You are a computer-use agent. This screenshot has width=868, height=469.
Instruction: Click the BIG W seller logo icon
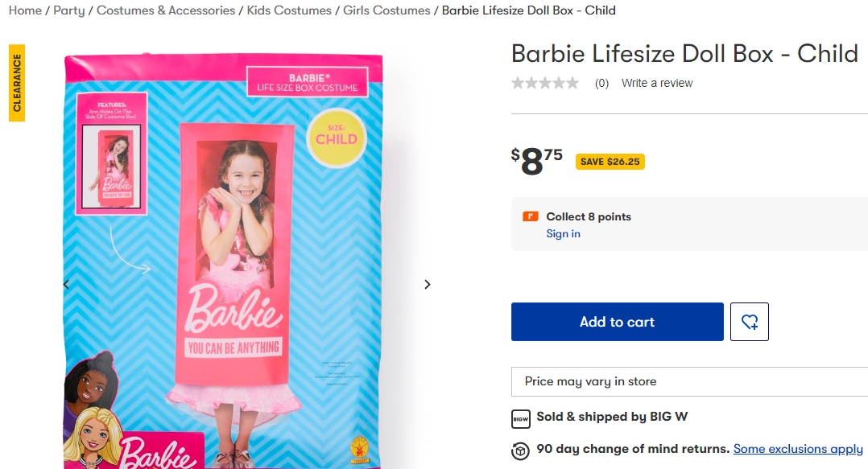pyautogui.click(x=521, y=418)
